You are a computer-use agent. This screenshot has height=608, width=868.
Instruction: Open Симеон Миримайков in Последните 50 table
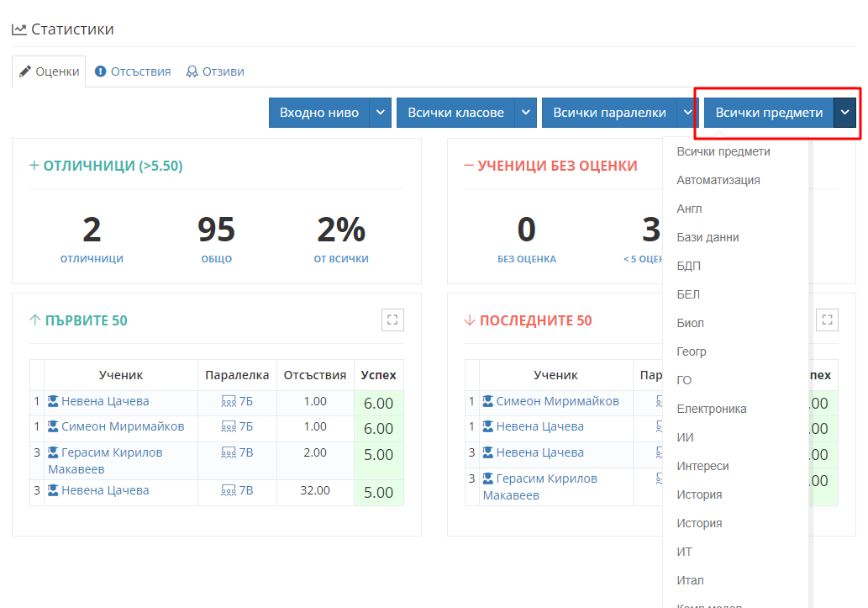click(x=557, y=401)
